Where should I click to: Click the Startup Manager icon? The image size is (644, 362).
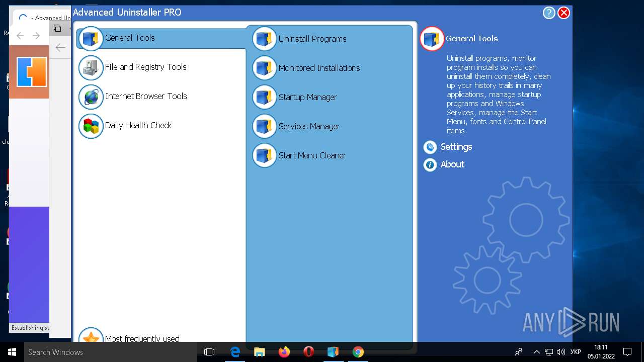(x=264, y=98)
